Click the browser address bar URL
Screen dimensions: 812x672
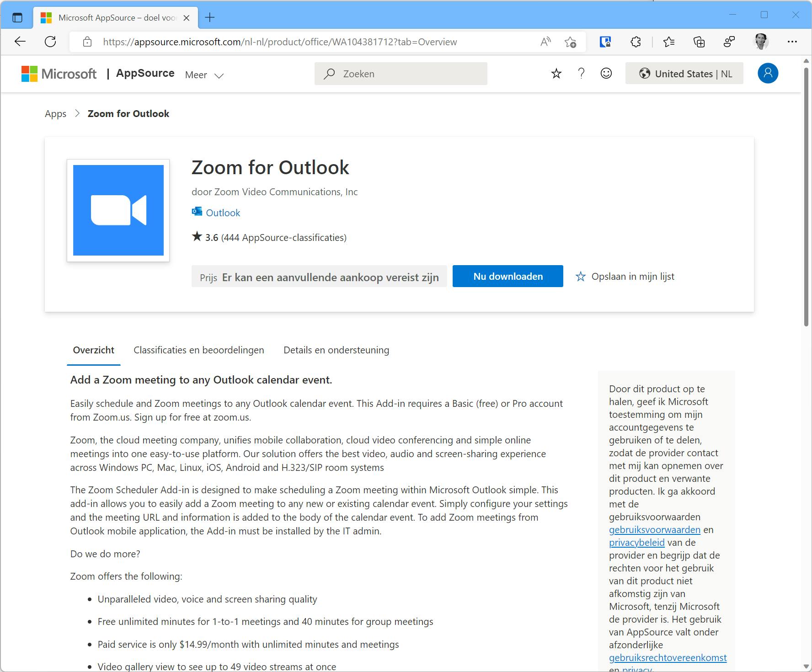pyautogui.click(x=280, y=42)
